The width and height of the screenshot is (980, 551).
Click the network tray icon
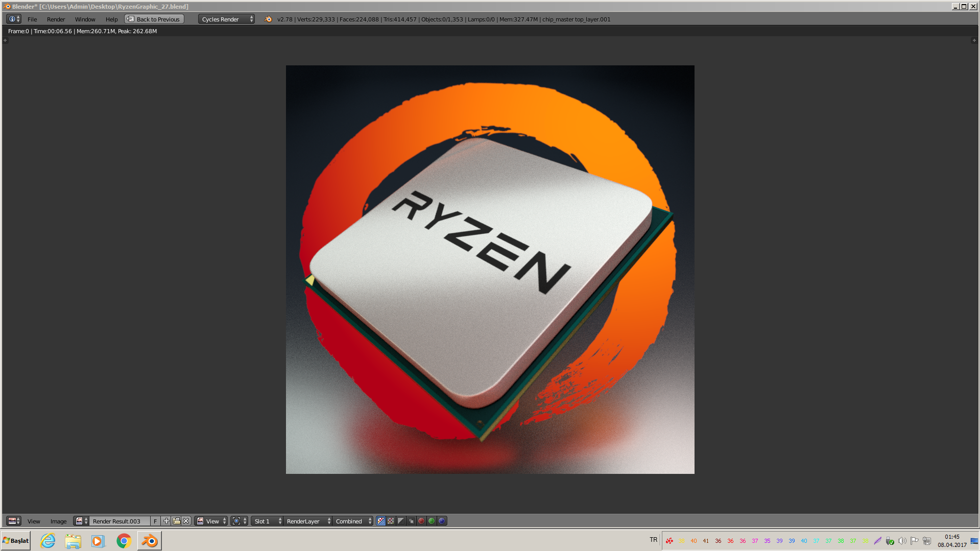point(926,541)
